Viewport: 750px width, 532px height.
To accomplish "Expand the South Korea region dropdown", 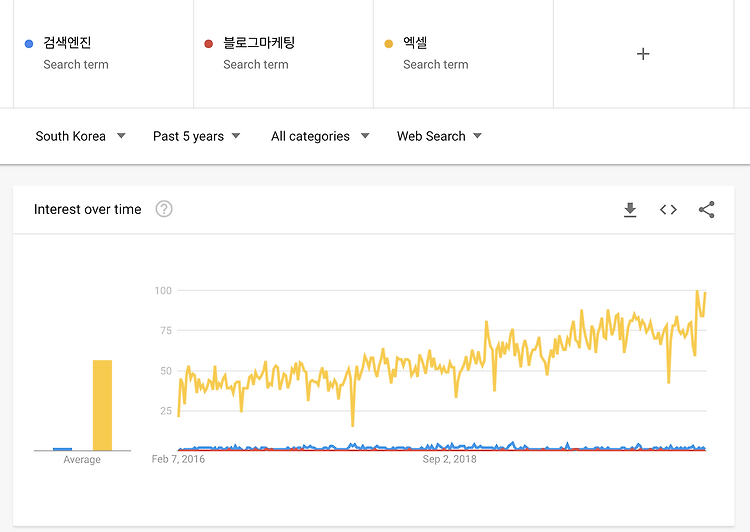I will point(80,136).
